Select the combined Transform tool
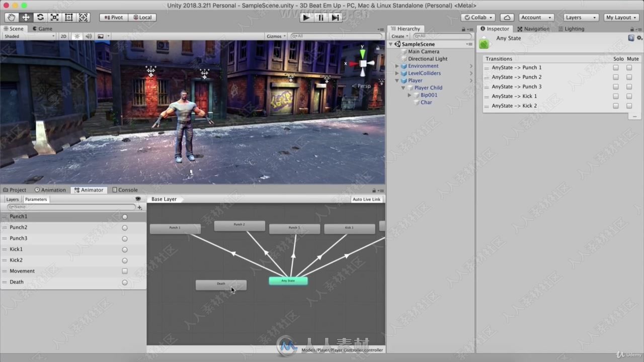This screenshot has height=362, width=644. point(84,17)
